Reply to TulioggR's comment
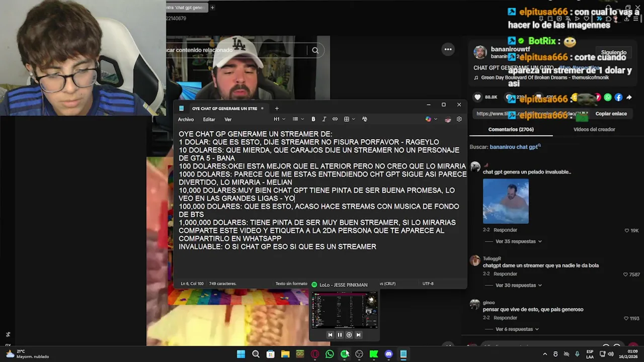Image resolution: width=644 pixels, height=362 pixels. (x=505, y=274)
